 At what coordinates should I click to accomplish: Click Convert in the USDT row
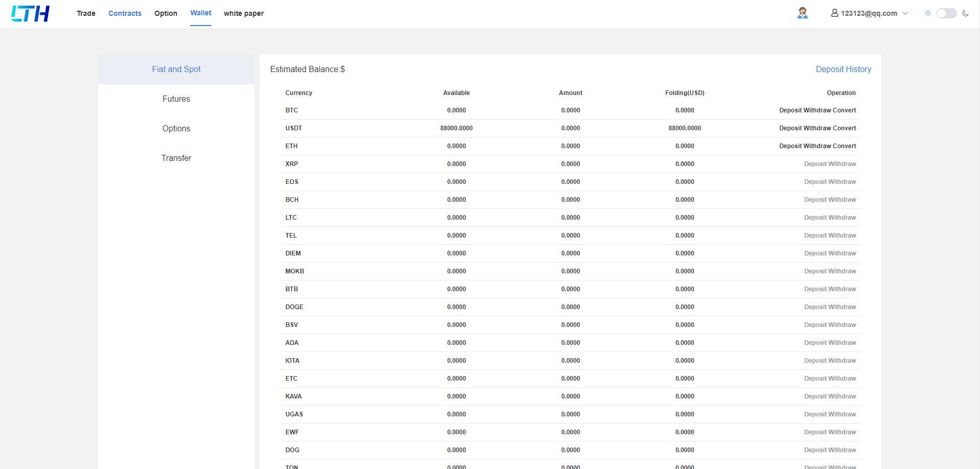(x=845, y=128)
